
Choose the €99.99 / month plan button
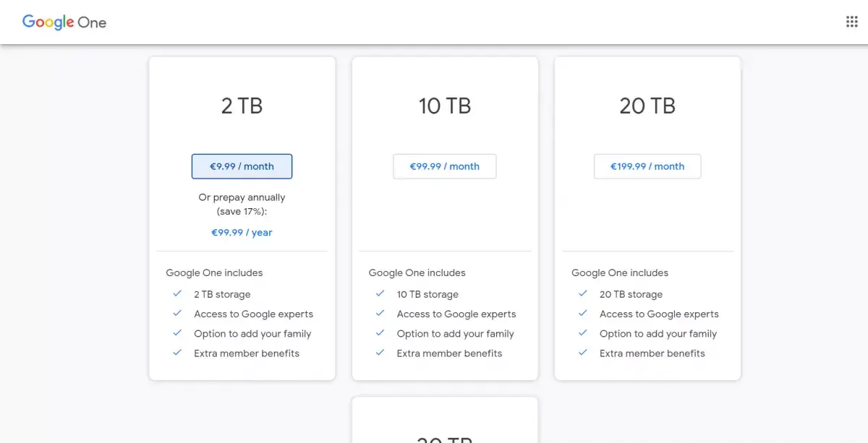click(x=444, y=166)
